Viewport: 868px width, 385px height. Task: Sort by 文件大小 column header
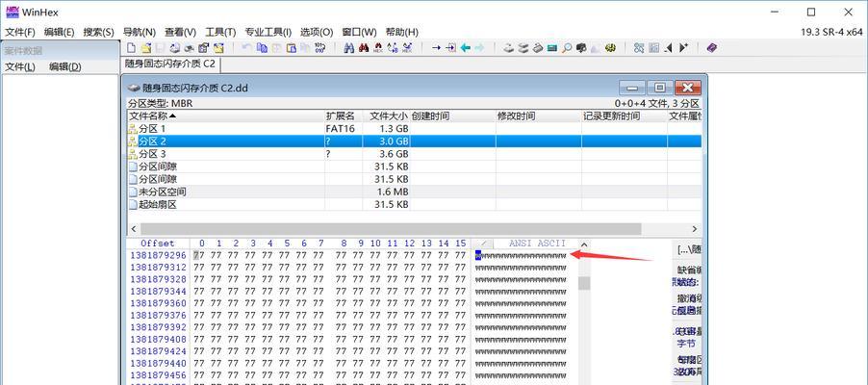(x=387, y=116)
